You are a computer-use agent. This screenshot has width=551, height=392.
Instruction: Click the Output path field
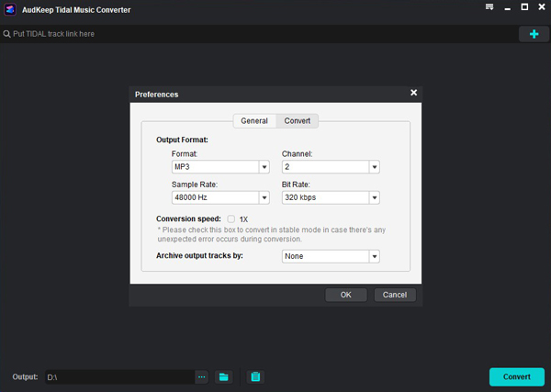[119, 377]
